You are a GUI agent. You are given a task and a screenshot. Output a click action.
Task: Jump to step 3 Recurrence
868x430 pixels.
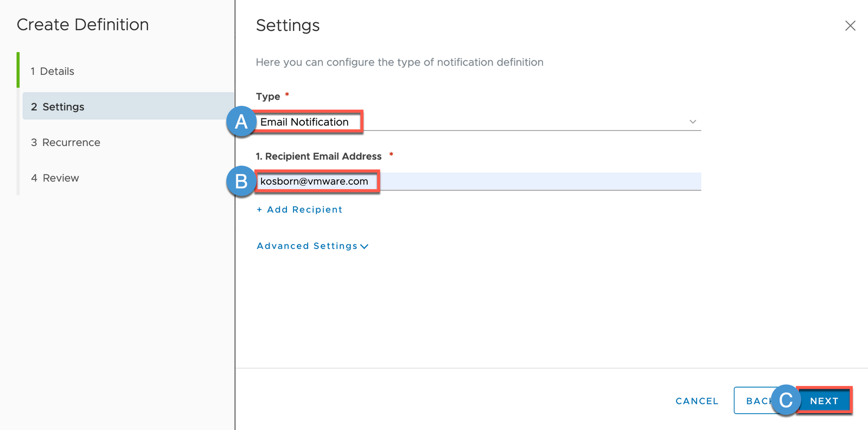[x=66, y=143]
